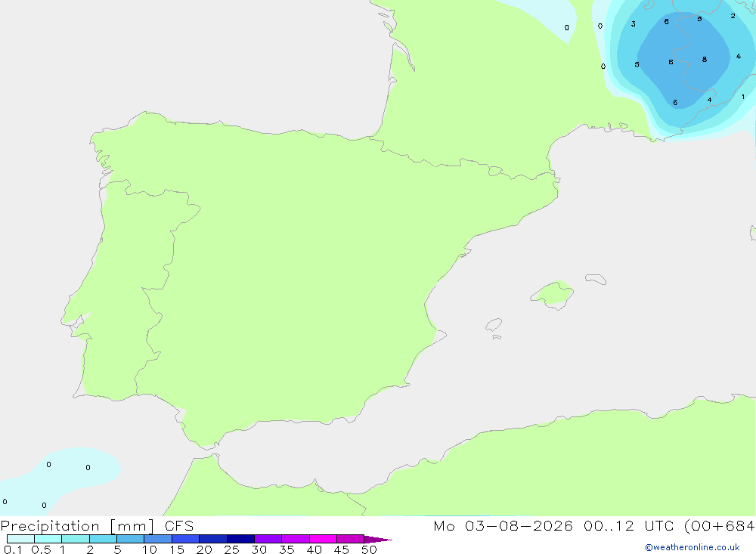
Task: Click the 20–25 mm legend swatch
Action: coord(212,539)
